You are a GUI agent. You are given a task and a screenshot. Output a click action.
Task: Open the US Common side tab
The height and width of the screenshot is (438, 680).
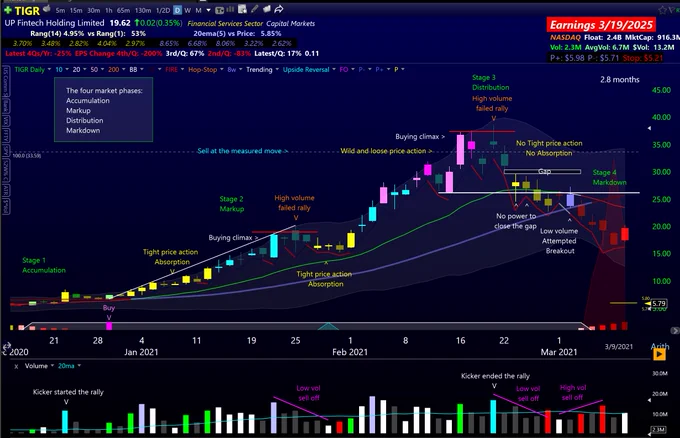click(x=5, y=80)
